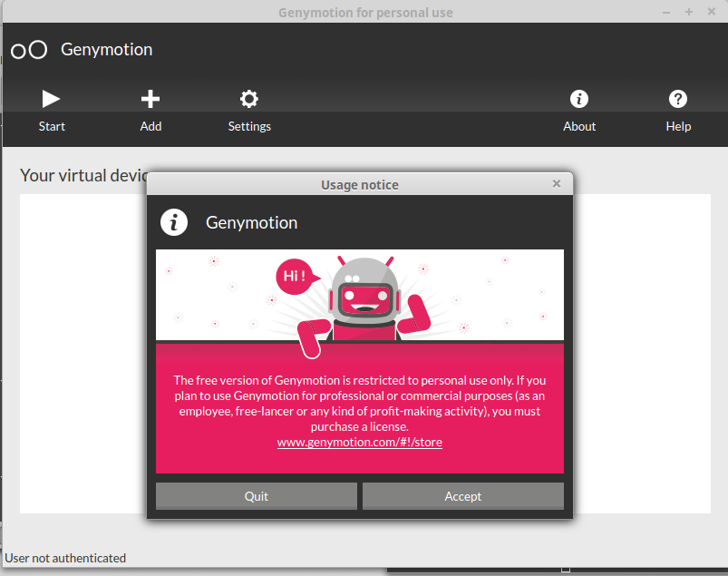728x576 pixels.
Task: Click the 'Your virtual devi' heading
Action: (83, 176)
